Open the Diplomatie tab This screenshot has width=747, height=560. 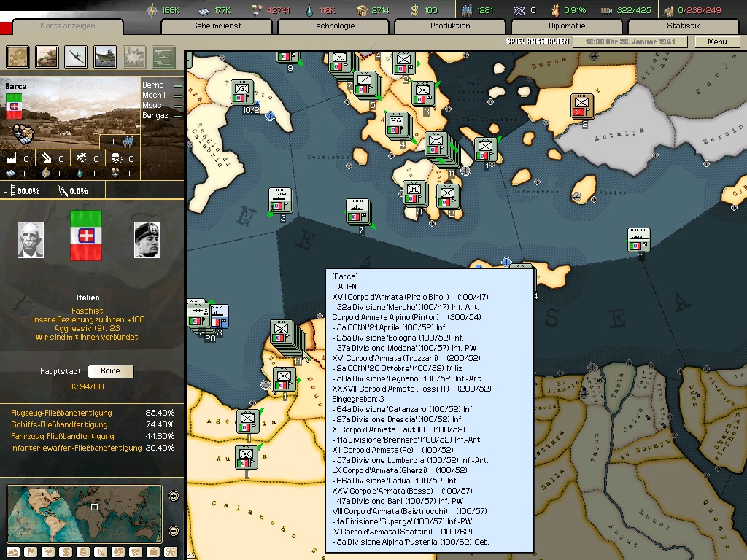567,26
